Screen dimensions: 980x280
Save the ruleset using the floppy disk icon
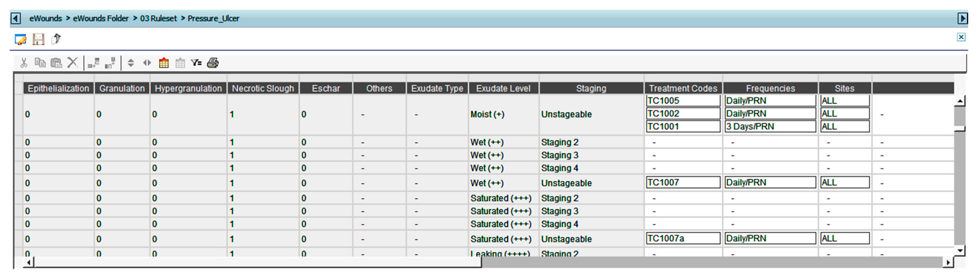pos(38,39)
